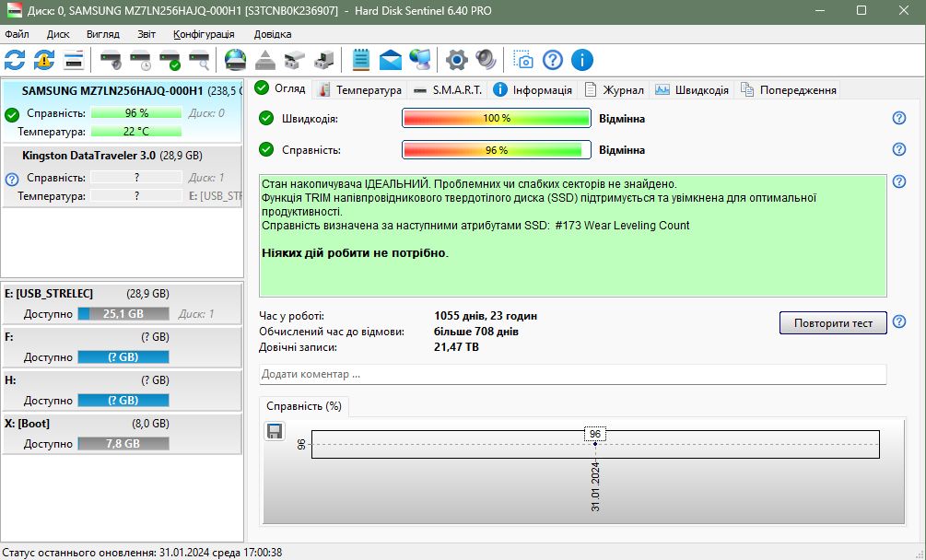Select the F: partition entry

pyautogui.click(x=123, y=347)
